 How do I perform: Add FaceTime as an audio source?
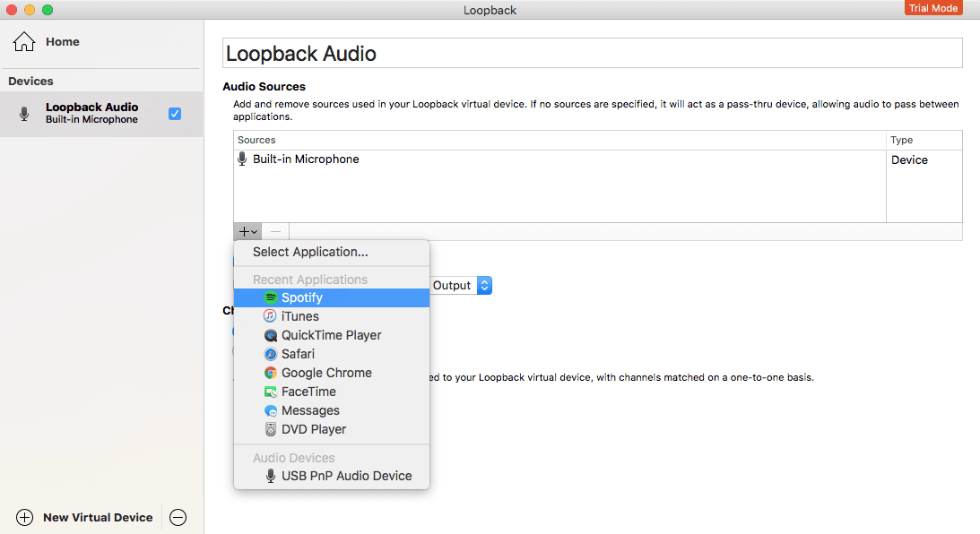[x=331, y=392]
